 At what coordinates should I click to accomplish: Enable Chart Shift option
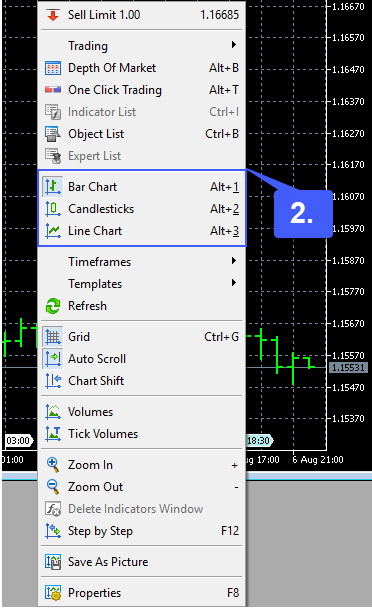click(141, 381)
